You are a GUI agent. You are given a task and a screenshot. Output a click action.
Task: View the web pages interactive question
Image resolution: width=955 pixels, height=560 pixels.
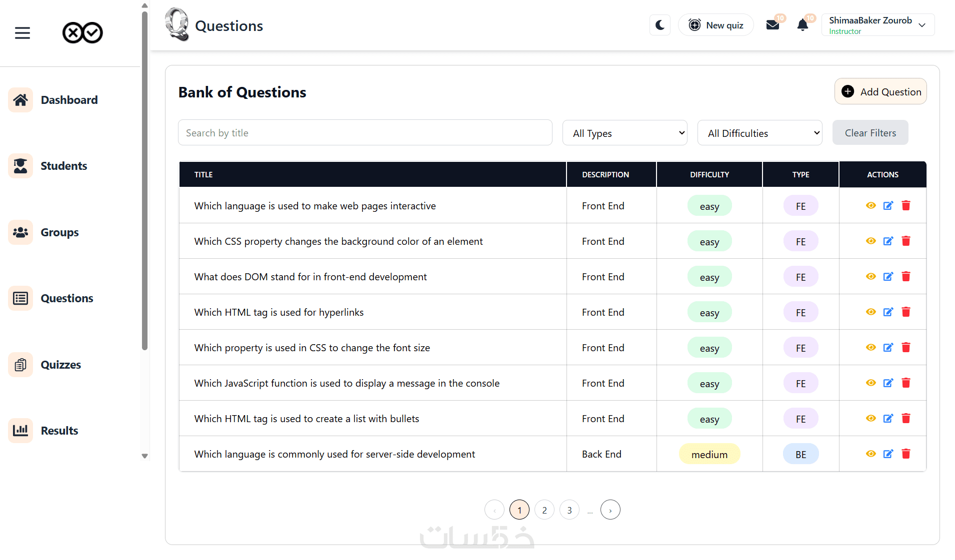pyautogui.click(x=870, y=206)
